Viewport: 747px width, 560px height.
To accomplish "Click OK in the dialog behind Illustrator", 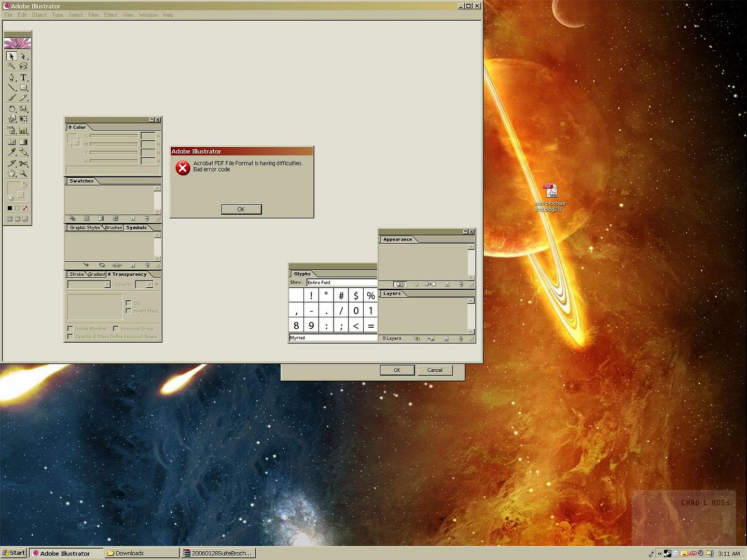I will 397,370.
